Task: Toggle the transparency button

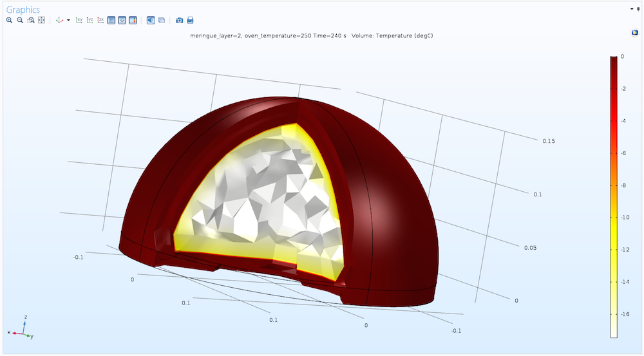Action: tap(162, 20)
